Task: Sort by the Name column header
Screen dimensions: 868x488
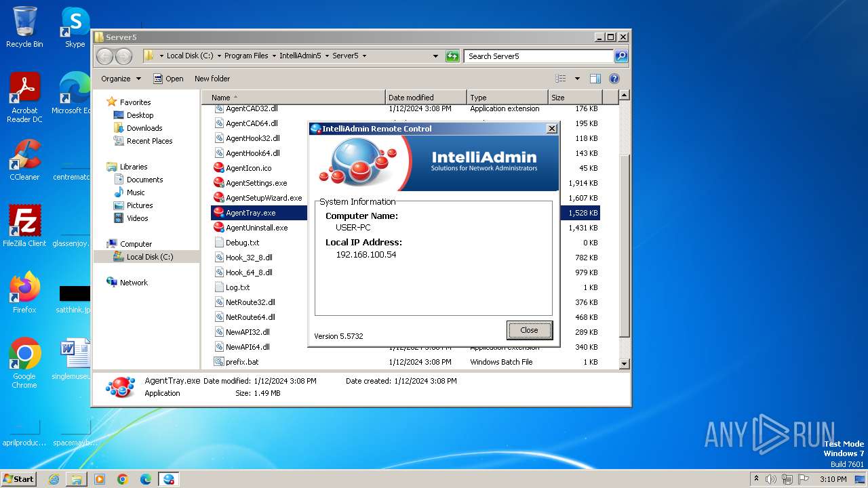Action: pyautogui.click(x=294, y=98)
